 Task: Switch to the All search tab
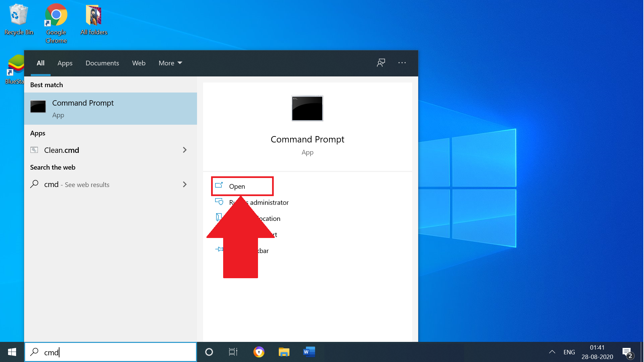click(x=41, y=63)
